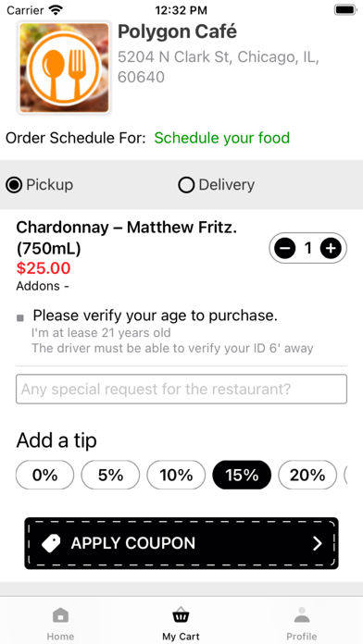This screenshot has width=363, height=644.
Task: Tap the Apply Coupon chevron arrow
Action: [x=318, y=543]
